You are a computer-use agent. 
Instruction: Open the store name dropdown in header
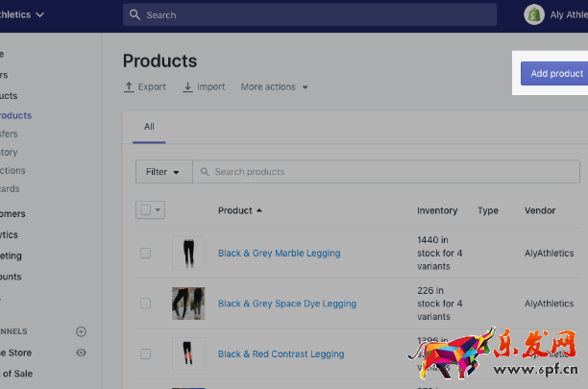coord(21,14)
